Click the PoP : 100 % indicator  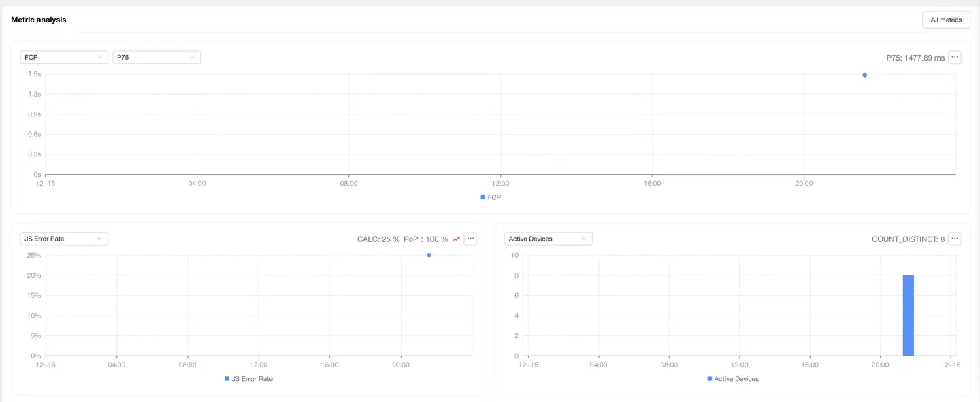click(425, 239)
